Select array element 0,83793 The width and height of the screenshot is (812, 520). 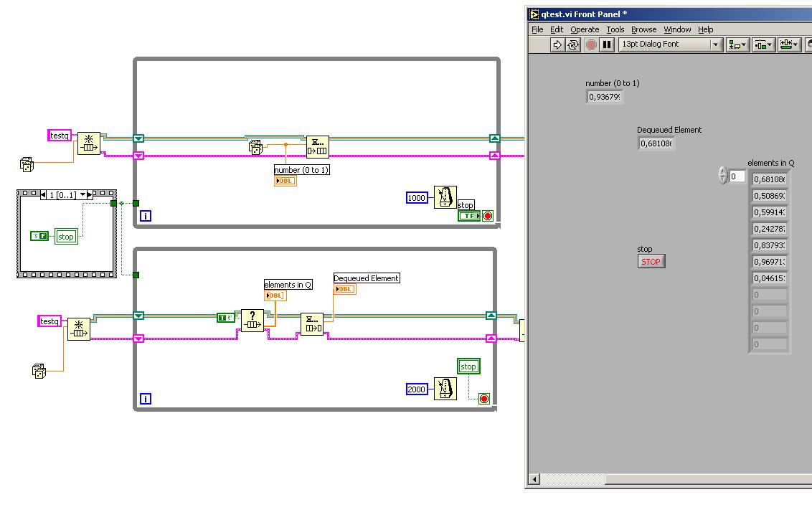click(x=770, y=245)
